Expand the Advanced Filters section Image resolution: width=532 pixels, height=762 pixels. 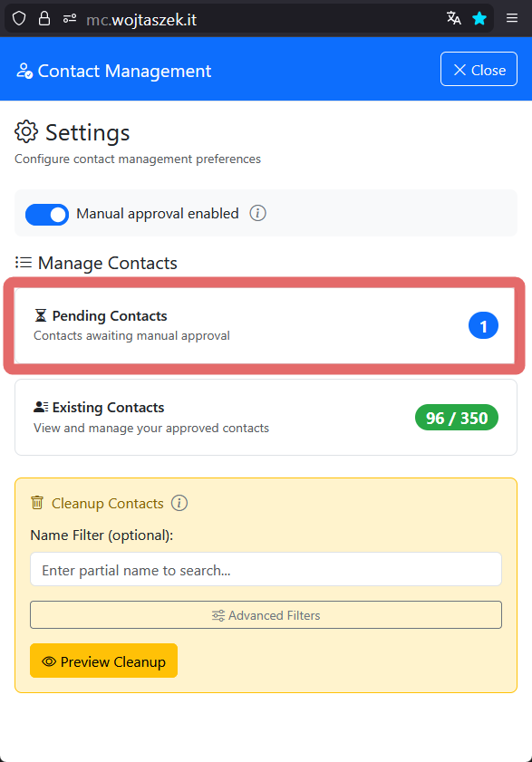(266, 615)
